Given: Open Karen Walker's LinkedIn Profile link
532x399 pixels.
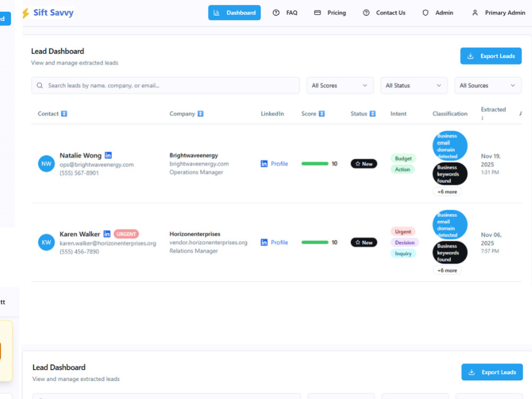Looking at the screenshot, I should tap(279, 242).
